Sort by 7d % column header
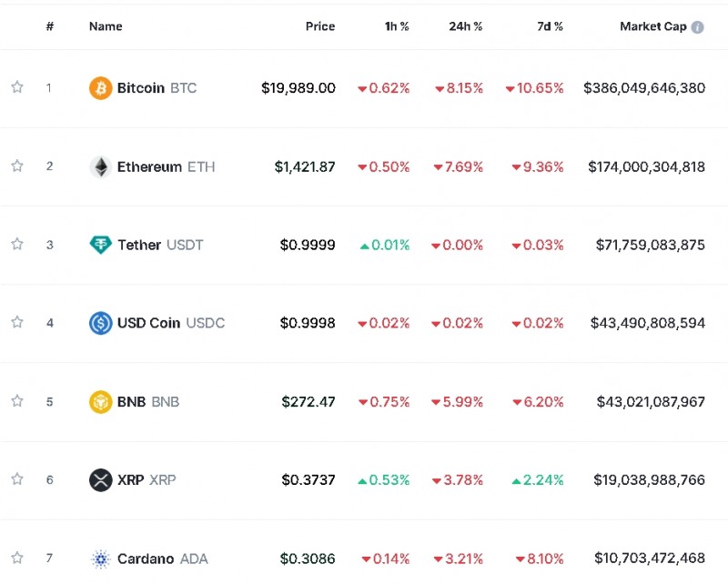The image size is (728, 584). [550, 26]
